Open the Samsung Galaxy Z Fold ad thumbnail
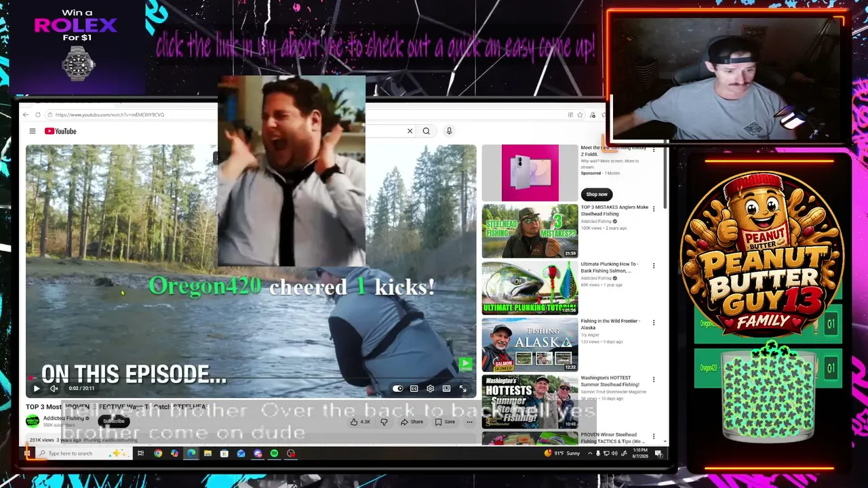The height and width of the screenshot is (488, 868). tap(530, 173)
